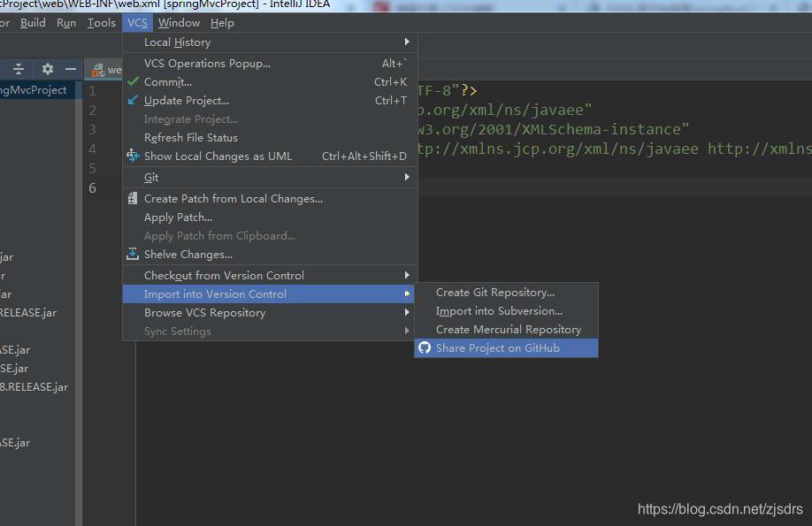Open the Run menu
Viewport: 812px width, 526px height.
[x=66, y=23]
